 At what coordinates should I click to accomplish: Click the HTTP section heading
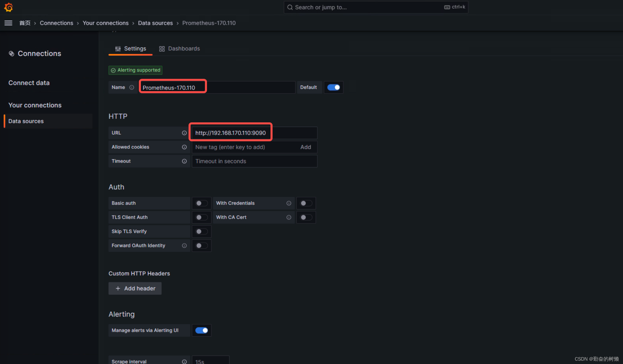click(x=118, y=116)
